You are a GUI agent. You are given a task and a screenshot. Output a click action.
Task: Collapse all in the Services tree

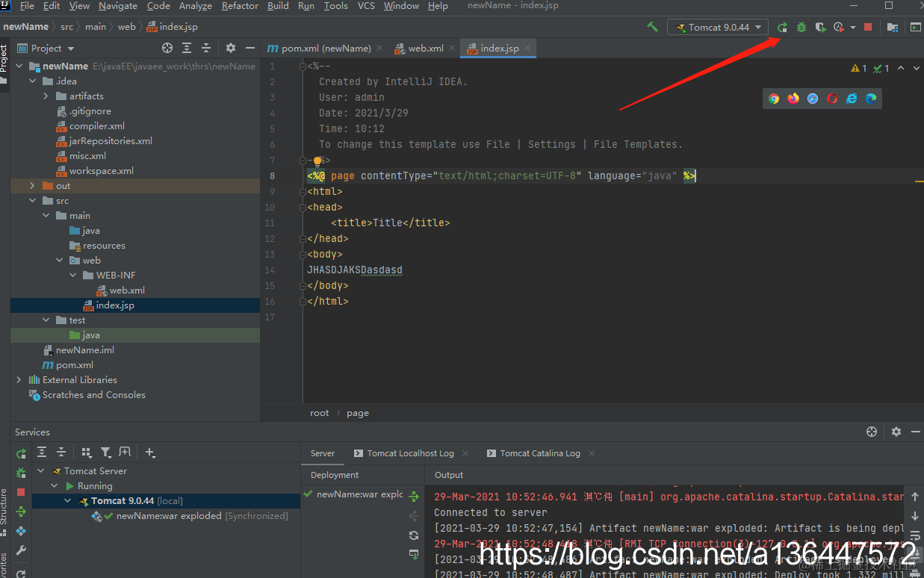click(x=61, y=452)
